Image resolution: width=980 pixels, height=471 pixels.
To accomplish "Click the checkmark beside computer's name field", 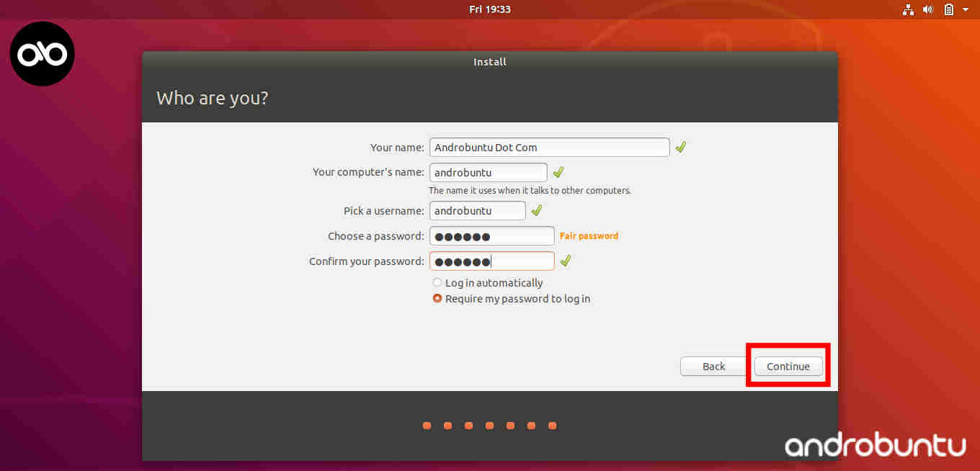I will 558,172.
